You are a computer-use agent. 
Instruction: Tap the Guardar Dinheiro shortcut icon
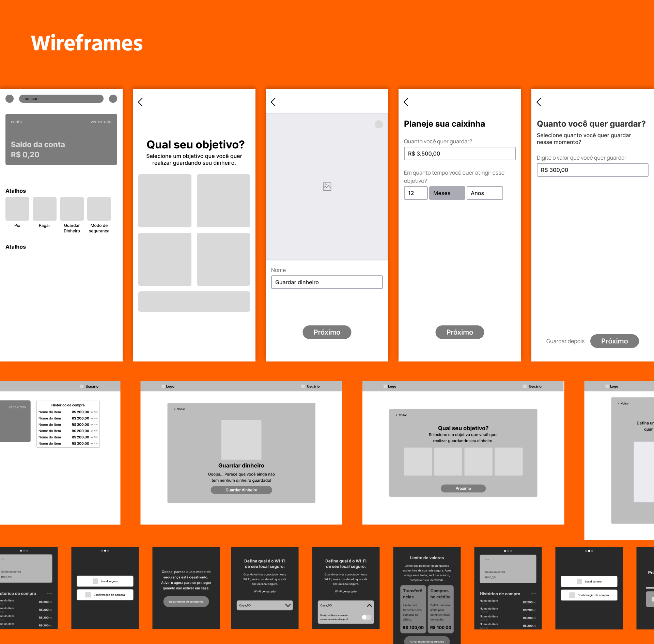[72, 209]
